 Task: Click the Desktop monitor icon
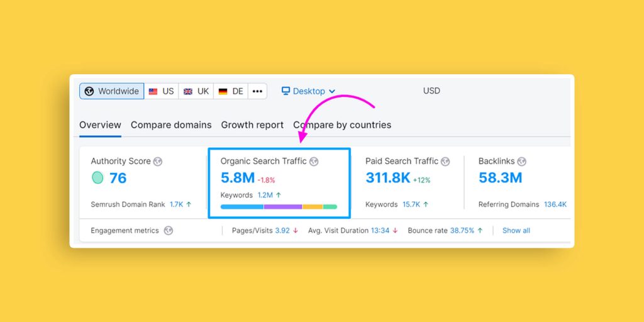pyautogui.click(x=286, y=91)
